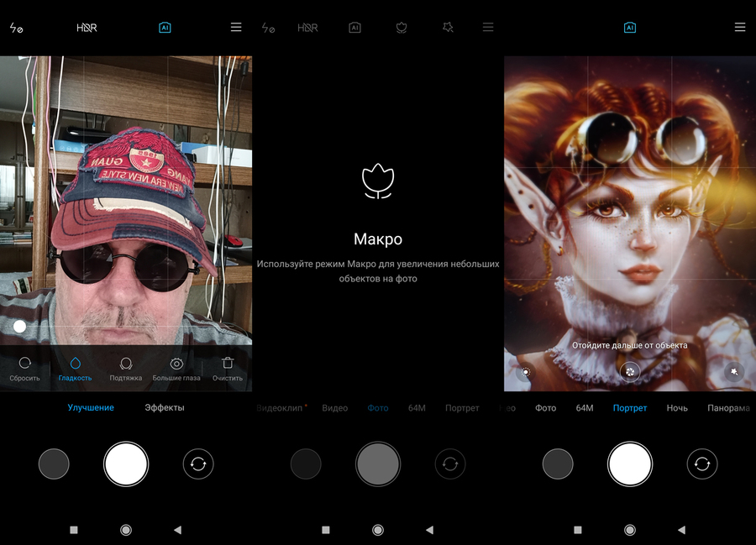
Task: Tap recent apps square in left screen
Action: pos(74,530)
